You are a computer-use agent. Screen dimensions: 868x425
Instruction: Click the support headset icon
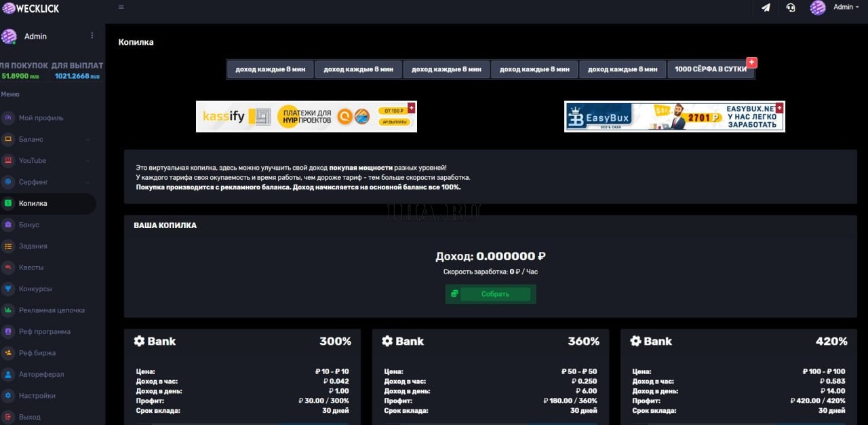[x=791, y=8]
